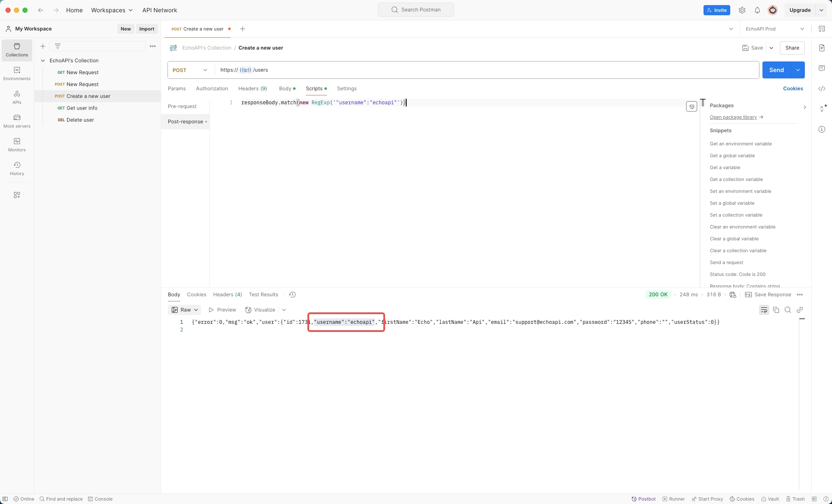Expand the Packages section chevron

pyautogui.click(x=804, y=107)
